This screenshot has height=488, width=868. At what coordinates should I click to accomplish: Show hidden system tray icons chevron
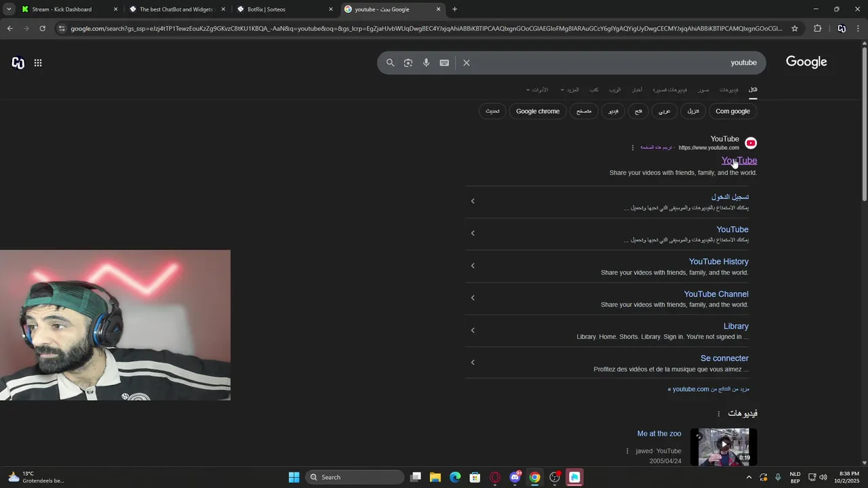click(x=749, y=477)
